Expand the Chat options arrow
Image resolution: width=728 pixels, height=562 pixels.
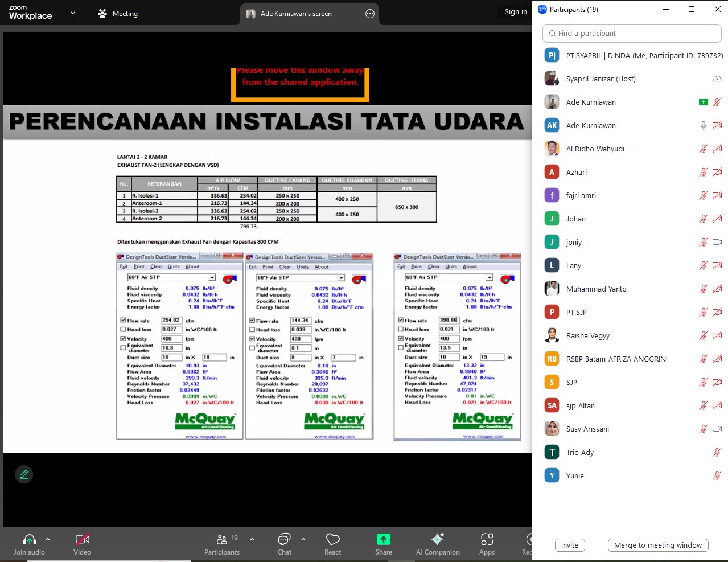click(303, 539)
